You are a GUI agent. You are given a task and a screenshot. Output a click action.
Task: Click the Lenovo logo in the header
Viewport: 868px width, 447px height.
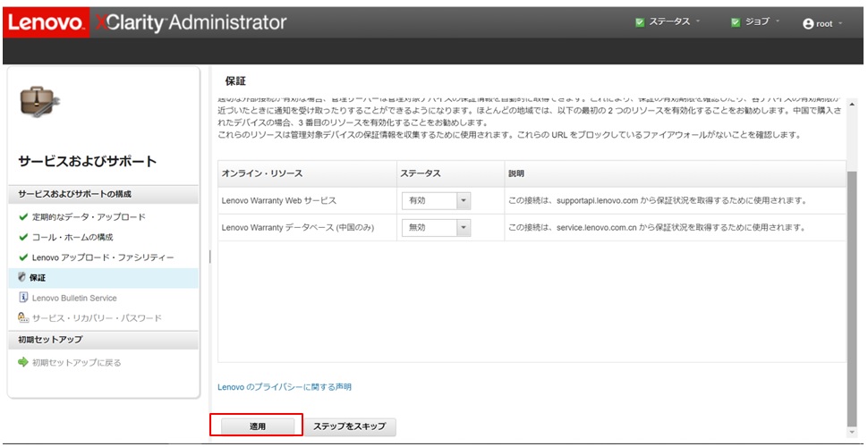[x=45, y=22]
